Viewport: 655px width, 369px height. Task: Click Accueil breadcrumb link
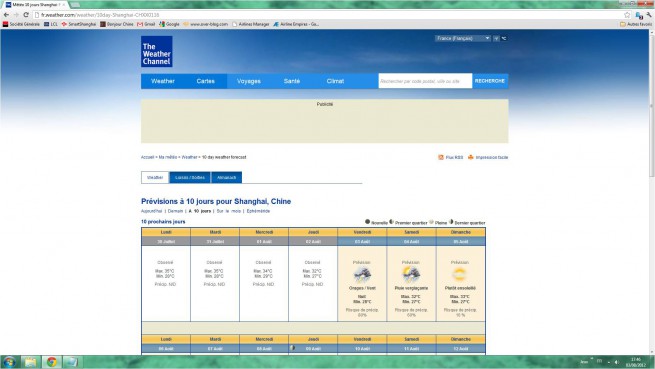(x=147, y=158)
